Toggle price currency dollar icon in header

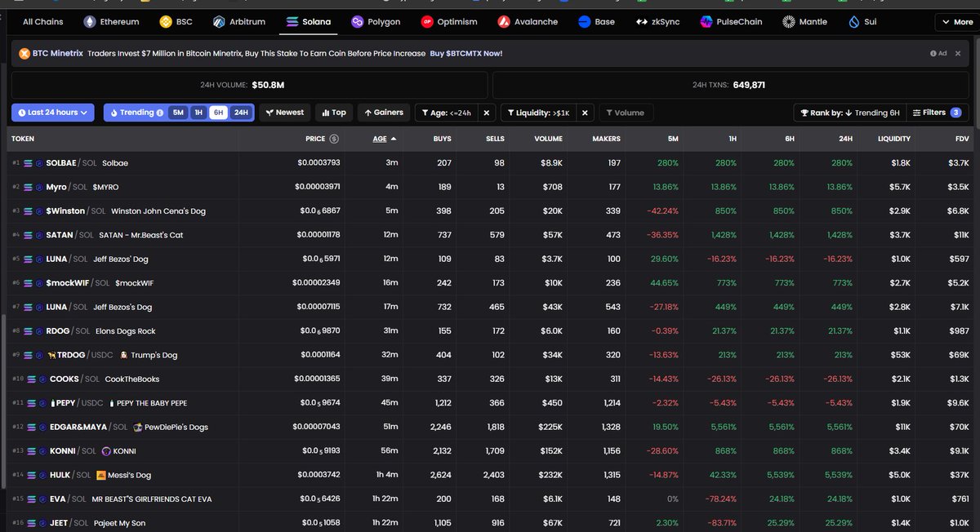(334, 139)
